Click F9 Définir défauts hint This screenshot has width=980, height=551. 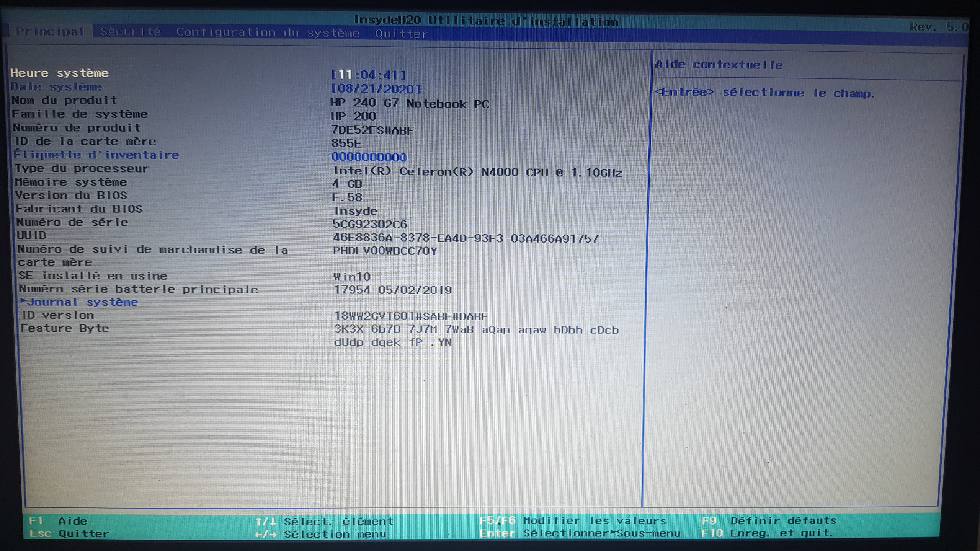(x=769, y=520)
